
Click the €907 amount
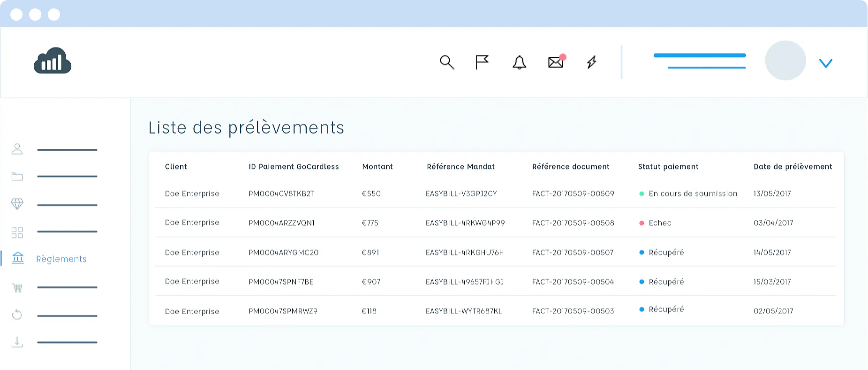[x=371, y=282]
